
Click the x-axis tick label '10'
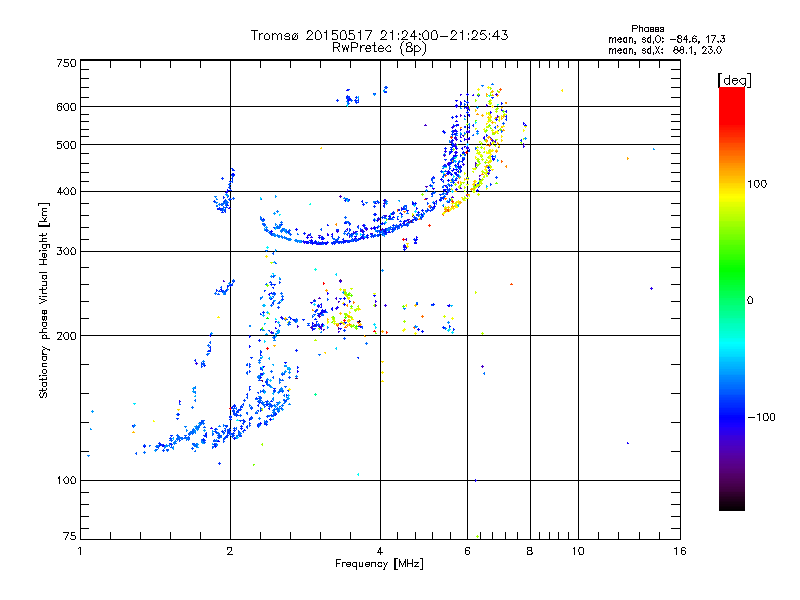click(578, 551)
